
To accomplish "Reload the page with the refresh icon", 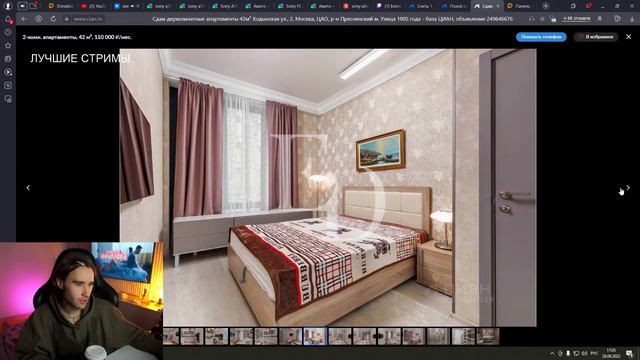I will click(x=53, y=19).
